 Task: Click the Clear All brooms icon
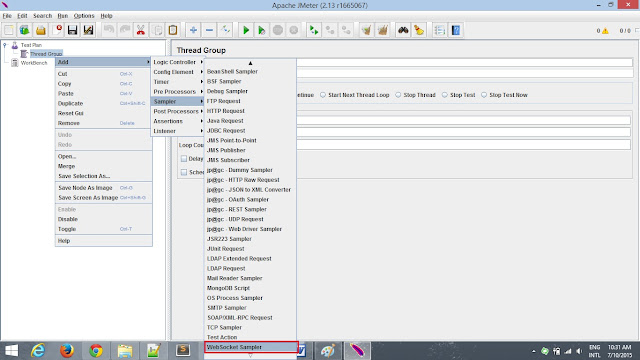pos(383,30)
